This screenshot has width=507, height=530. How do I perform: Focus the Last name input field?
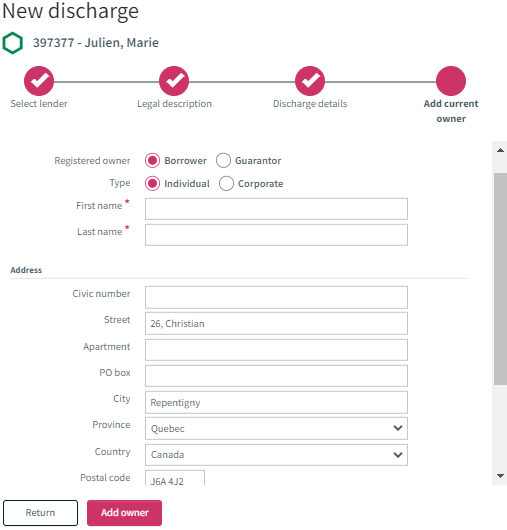[276, 235]
